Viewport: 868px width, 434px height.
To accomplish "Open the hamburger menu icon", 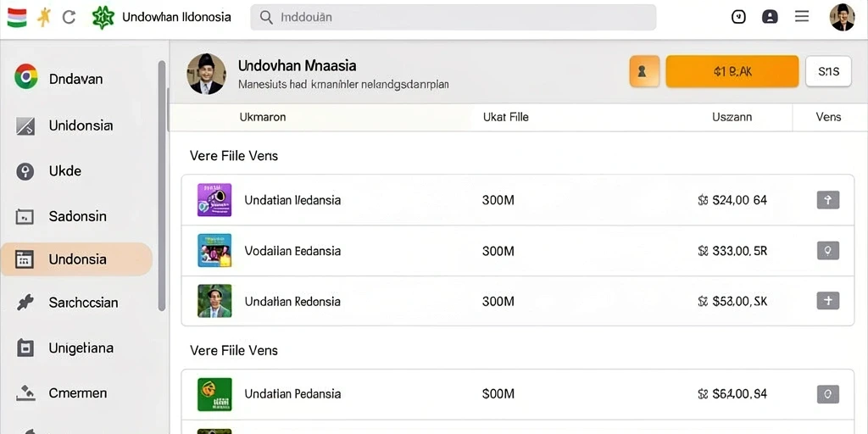I will coord(802,17).
